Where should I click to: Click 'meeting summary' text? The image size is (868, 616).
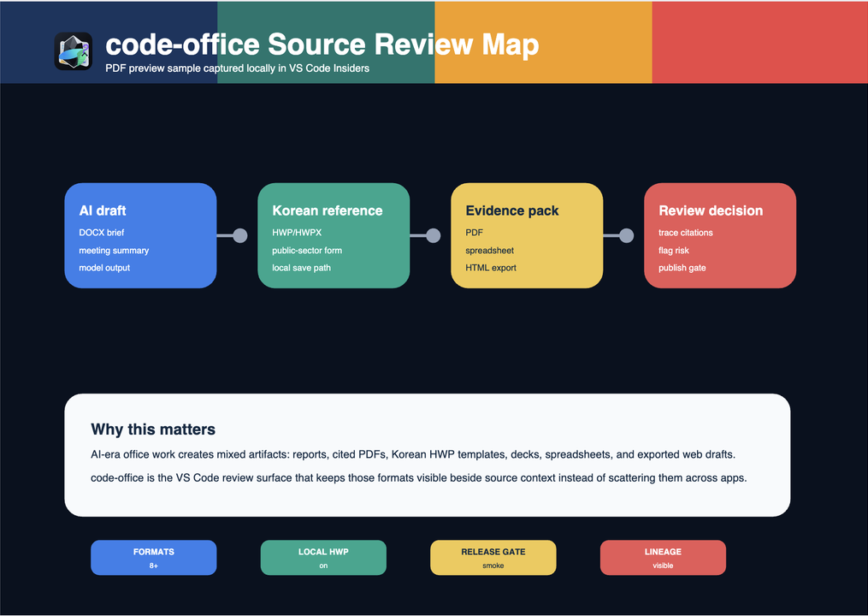coord(114,251)
